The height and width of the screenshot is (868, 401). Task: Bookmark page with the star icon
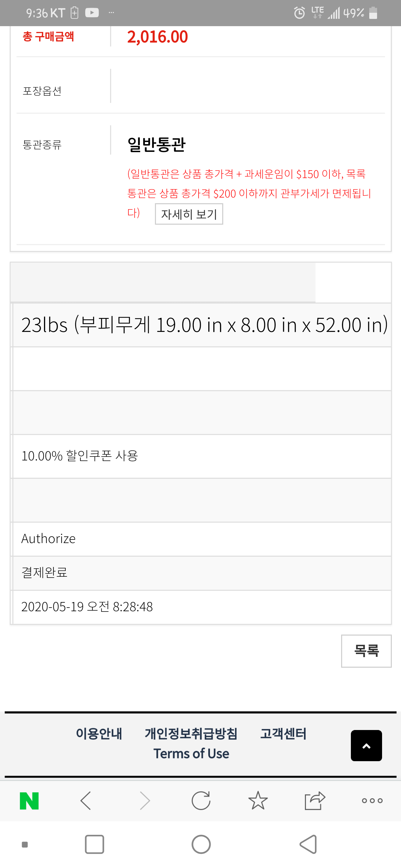(x=258, y=801)
